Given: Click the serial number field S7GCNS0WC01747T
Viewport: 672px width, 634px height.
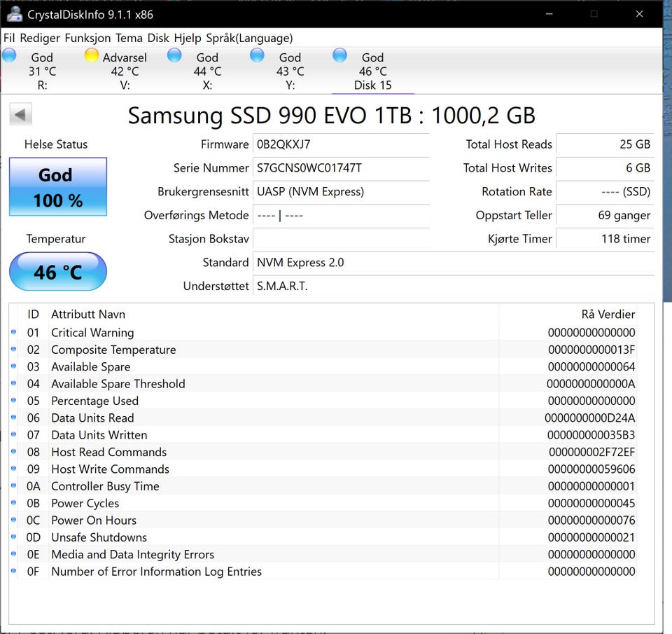Looking at the screenshot, I should pyautogui.click(x=342, y=168).
